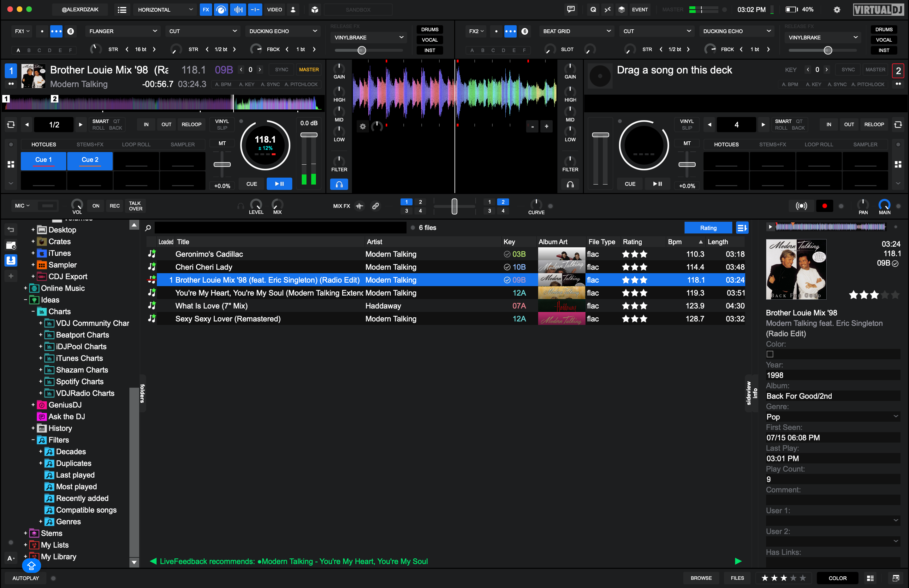The image size is (909, 588).
Task: Click the Mix FX pulse icon
Action: pos(359,206)
